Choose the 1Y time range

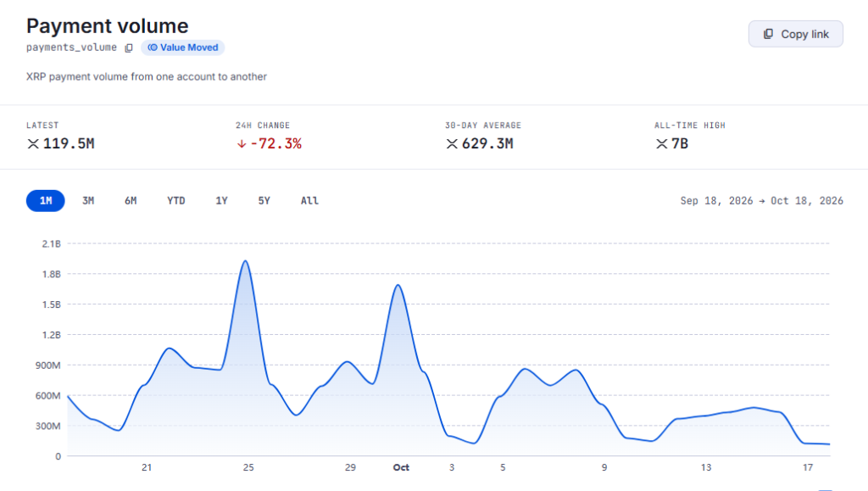[x=221, y=200]
